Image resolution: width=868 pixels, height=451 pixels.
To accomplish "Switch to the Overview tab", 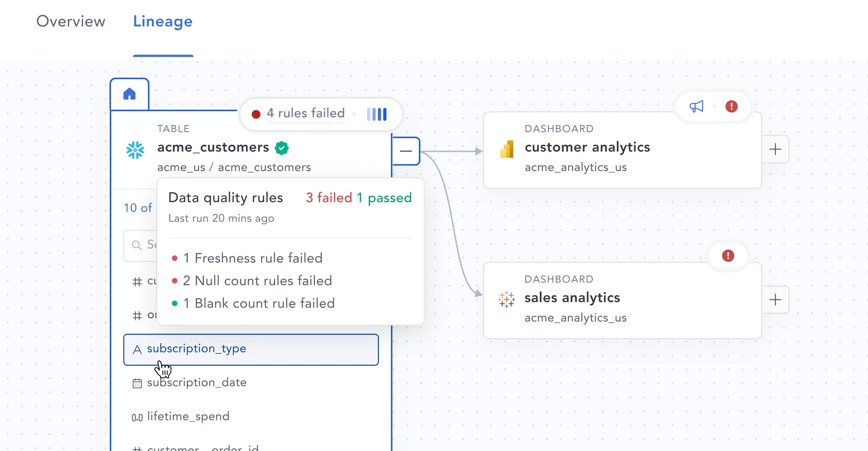I will pos(71,21).
